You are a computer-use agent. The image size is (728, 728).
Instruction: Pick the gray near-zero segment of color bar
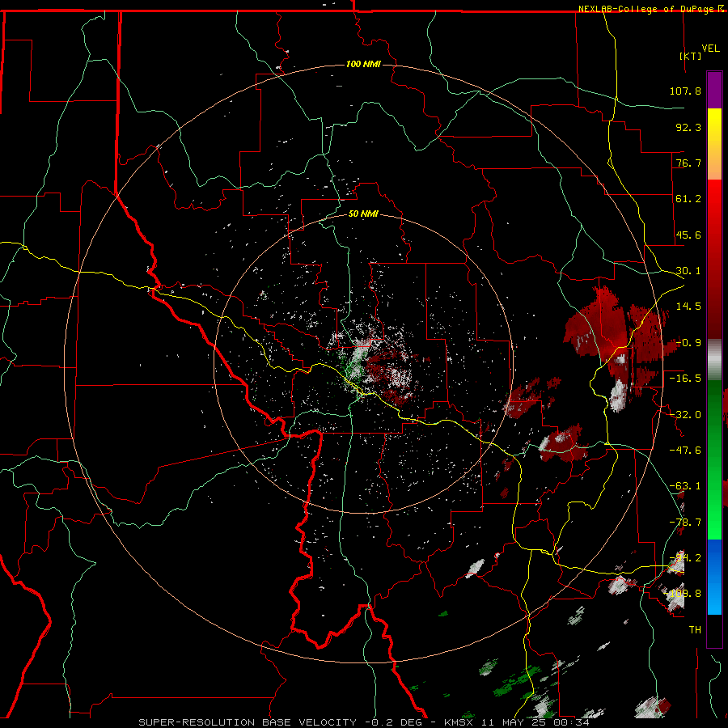pyautogui.click(x=714, y=360)
